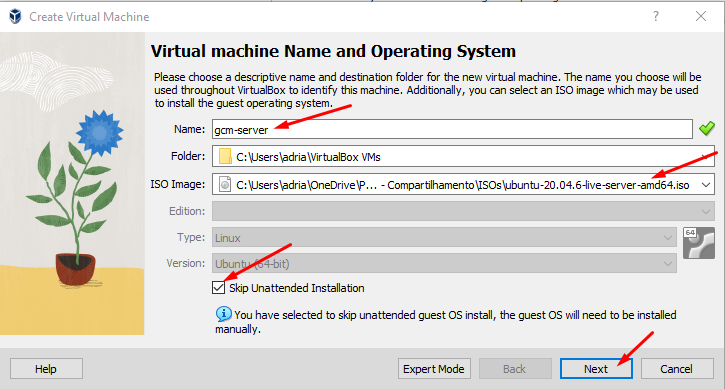Viewport: 725px width, 389px height.
Task: Click the Next button
Action: (596, 369)
